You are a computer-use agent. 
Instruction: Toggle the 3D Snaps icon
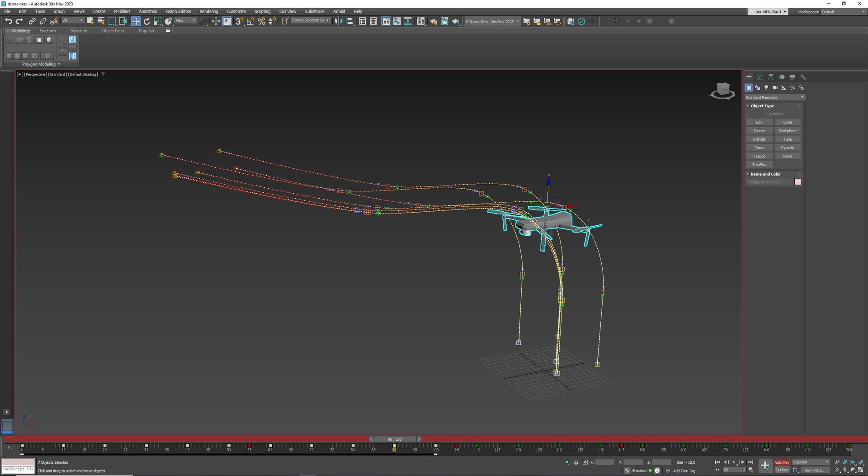239,21
